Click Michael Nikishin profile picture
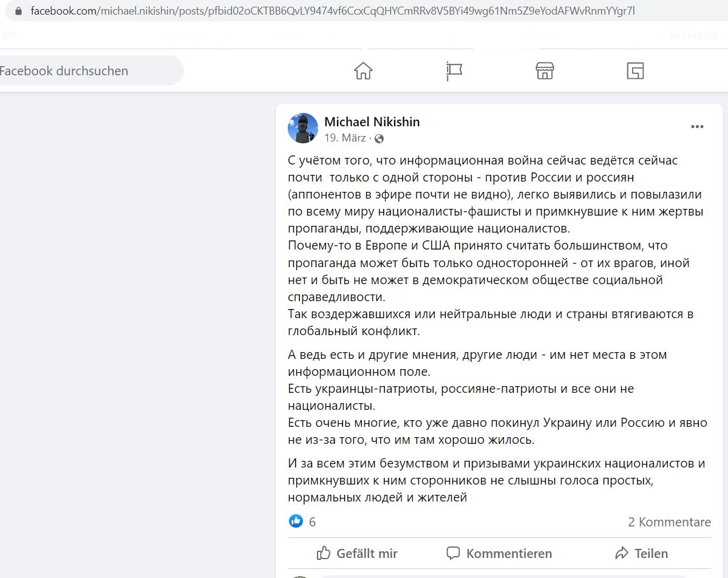This screenshot has width=728, height=578. click(x=303, y=127)
